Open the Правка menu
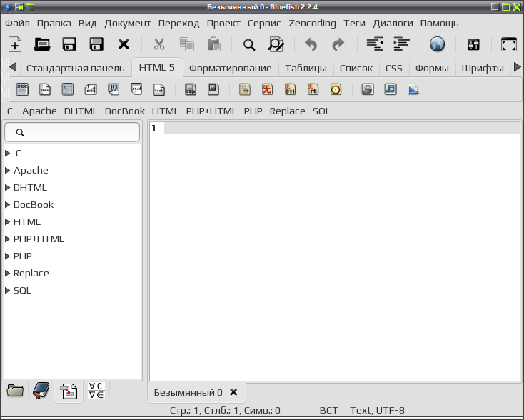 [x=54, y=24]
